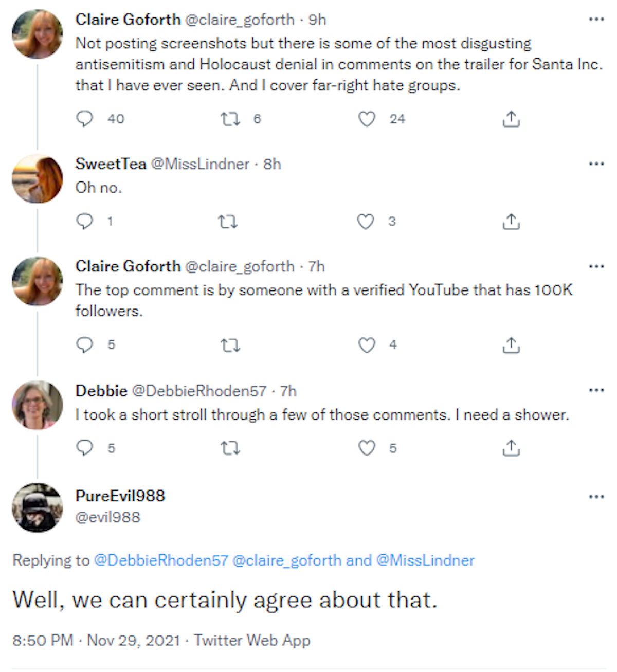
Task: Open more options on SweetTea's tweet
Action: (596, 164)
